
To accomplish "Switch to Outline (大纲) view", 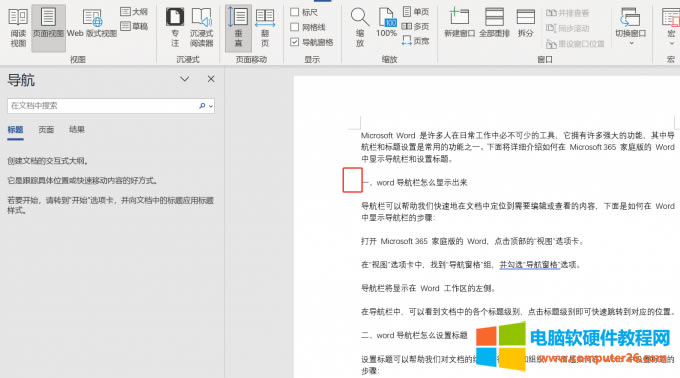I will pos(134,12).
